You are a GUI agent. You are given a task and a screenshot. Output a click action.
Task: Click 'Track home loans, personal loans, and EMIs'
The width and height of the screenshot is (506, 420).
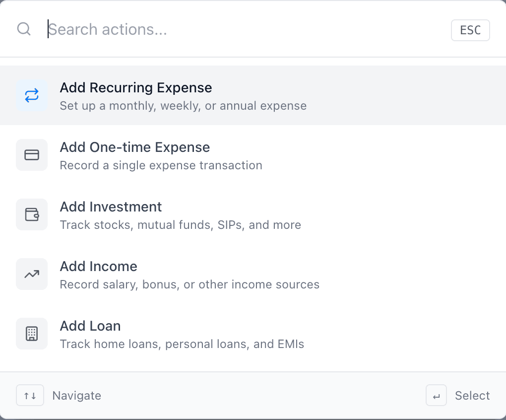click(x=182, y=344)
